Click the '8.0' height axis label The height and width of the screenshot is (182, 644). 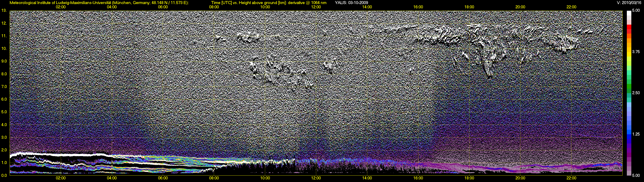[x=4, y=74]
